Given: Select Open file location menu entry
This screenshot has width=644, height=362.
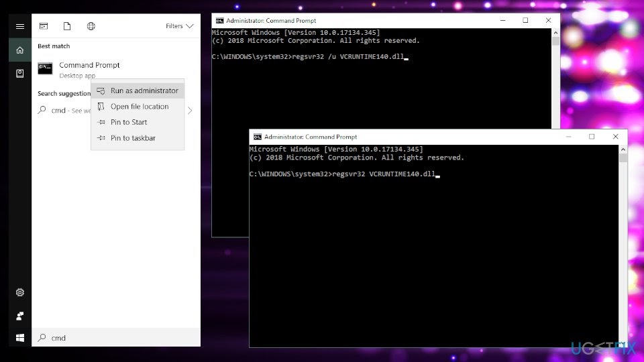Looking at the screenshot, I should point(139,107).
